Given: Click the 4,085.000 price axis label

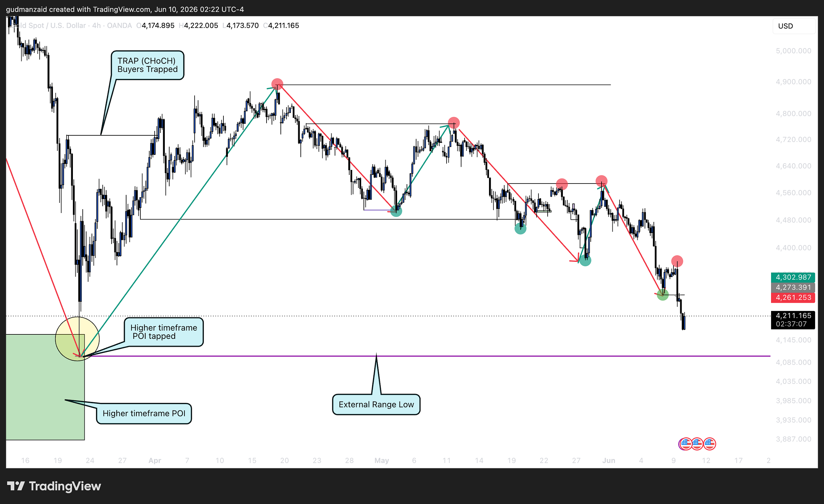Looking at the screenshot, I should coord(793,362).
